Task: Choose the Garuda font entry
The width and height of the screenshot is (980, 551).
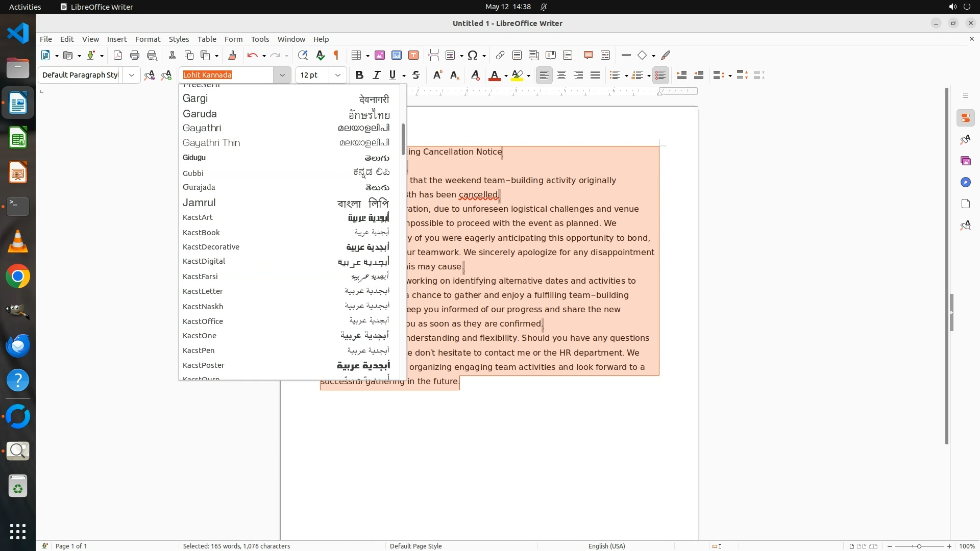Action: point(200,114)
